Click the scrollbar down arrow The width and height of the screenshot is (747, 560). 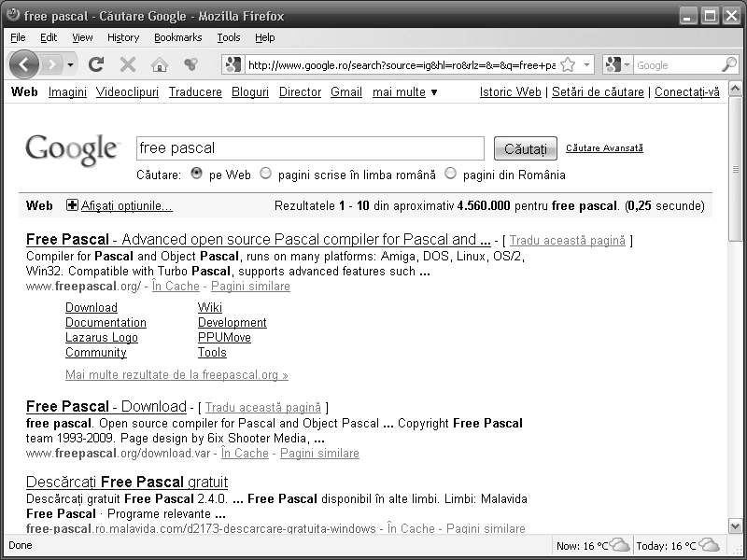736,526
